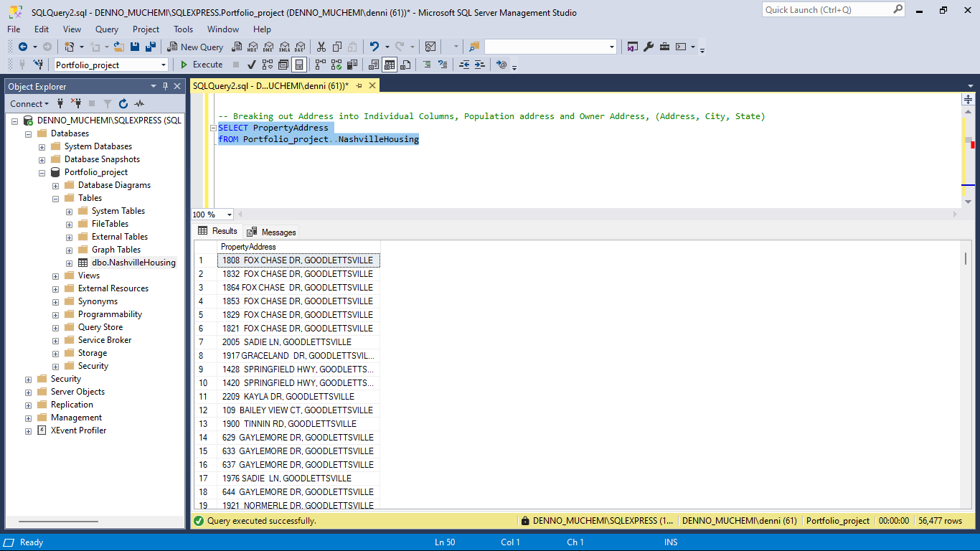Click Disconnect plug icon in Object Explorer

(76, 103)
